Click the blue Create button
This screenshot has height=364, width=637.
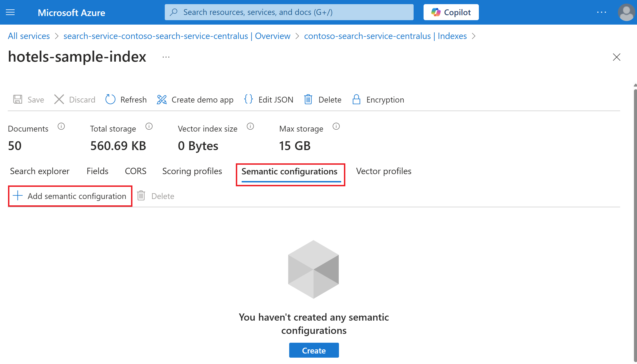[314, 350]
